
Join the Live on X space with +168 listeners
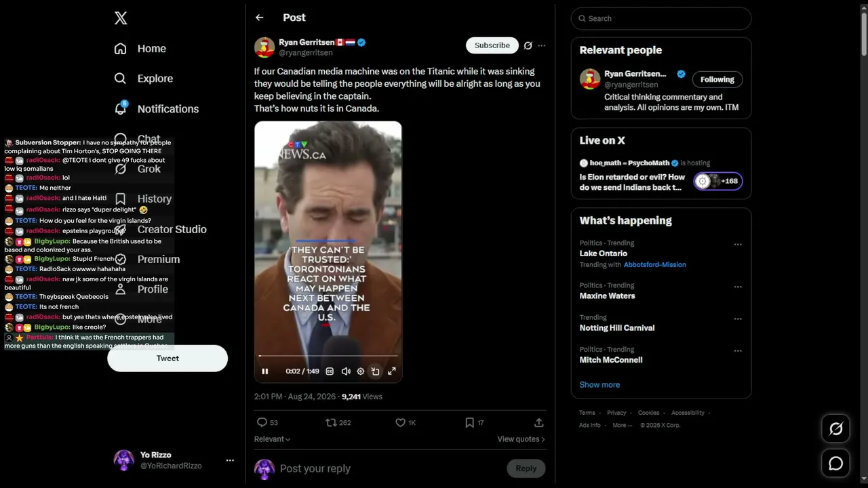[x=717, y=181]
